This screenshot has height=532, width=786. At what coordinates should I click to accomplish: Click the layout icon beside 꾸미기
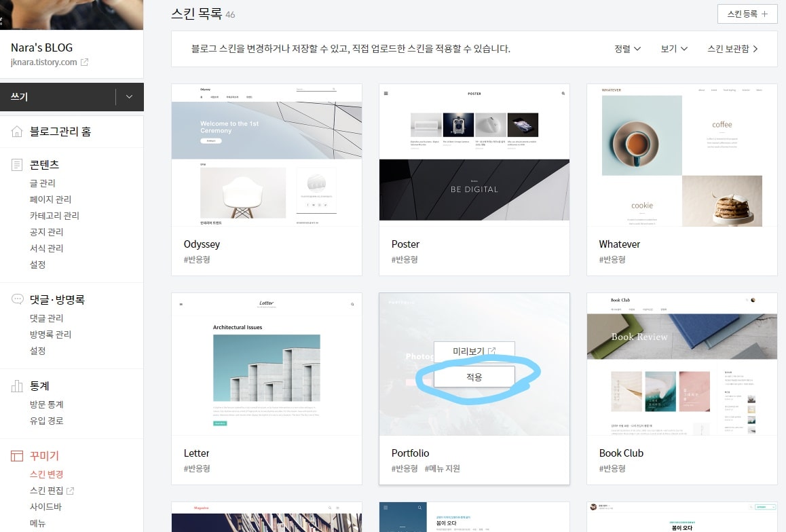16,455
